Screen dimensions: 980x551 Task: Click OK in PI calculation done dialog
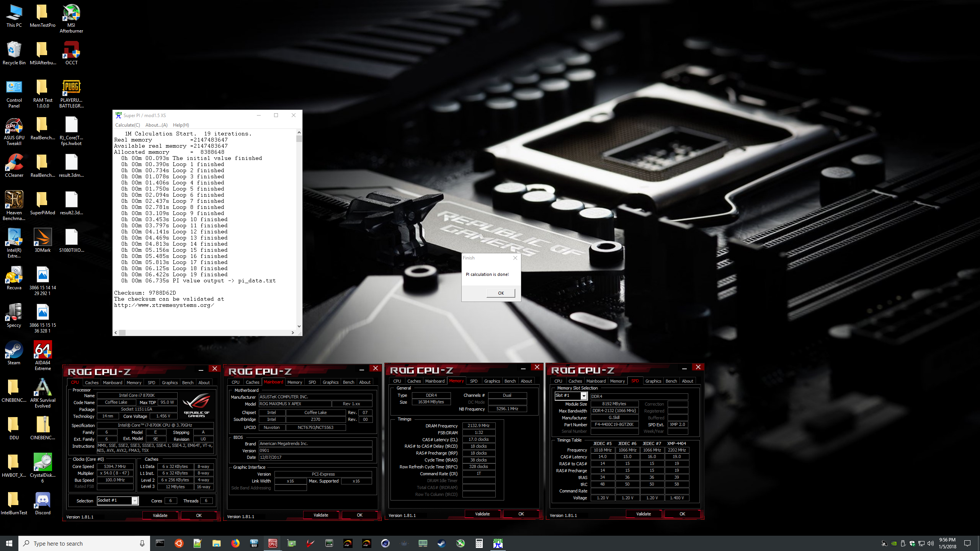click(501, 293)
